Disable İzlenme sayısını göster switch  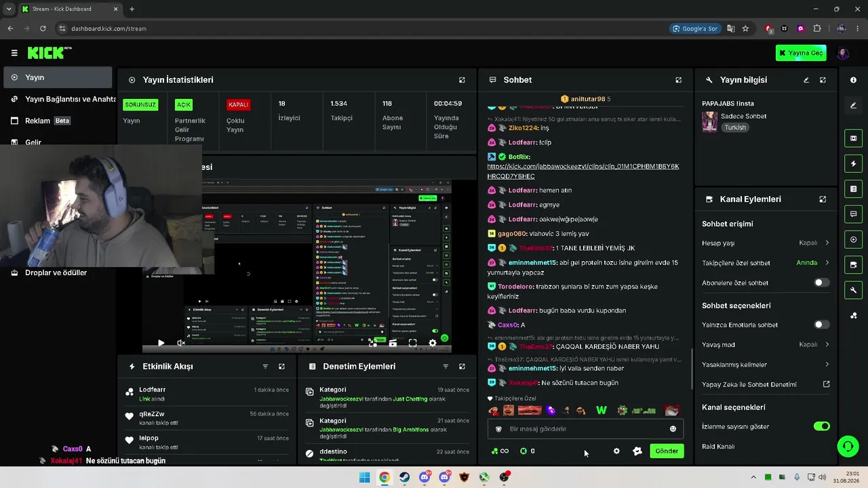821,426
